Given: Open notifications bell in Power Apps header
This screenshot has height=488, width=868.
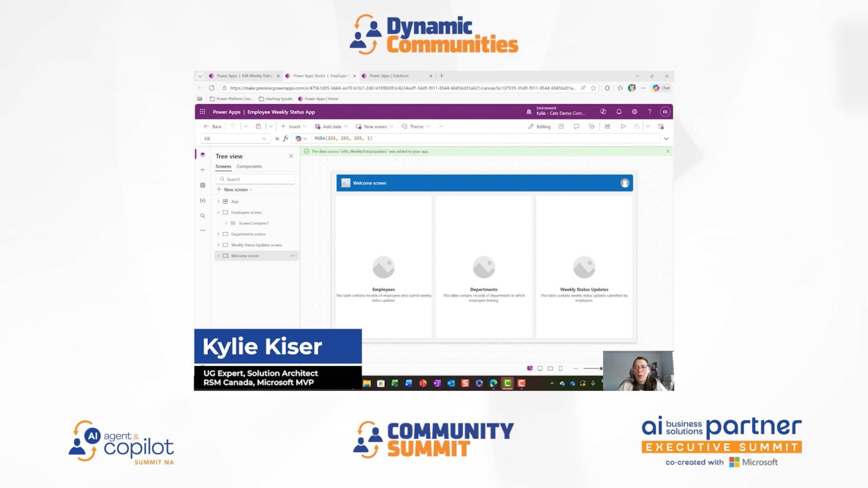Looking at the screenshot, I should click(619, 112).
